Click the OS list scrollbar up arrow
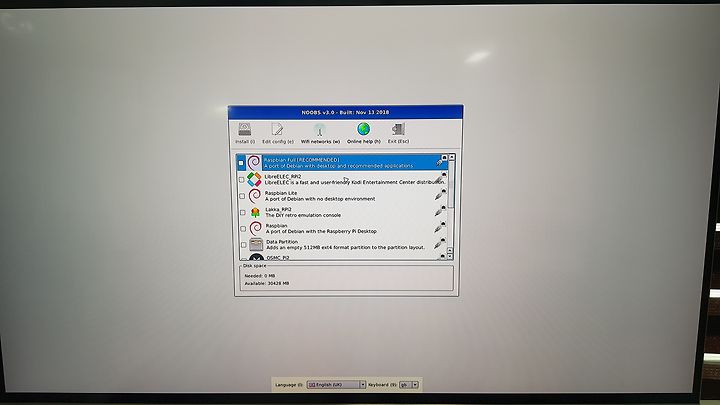Viewport: 720px width, 405px height. click(452, 157)
